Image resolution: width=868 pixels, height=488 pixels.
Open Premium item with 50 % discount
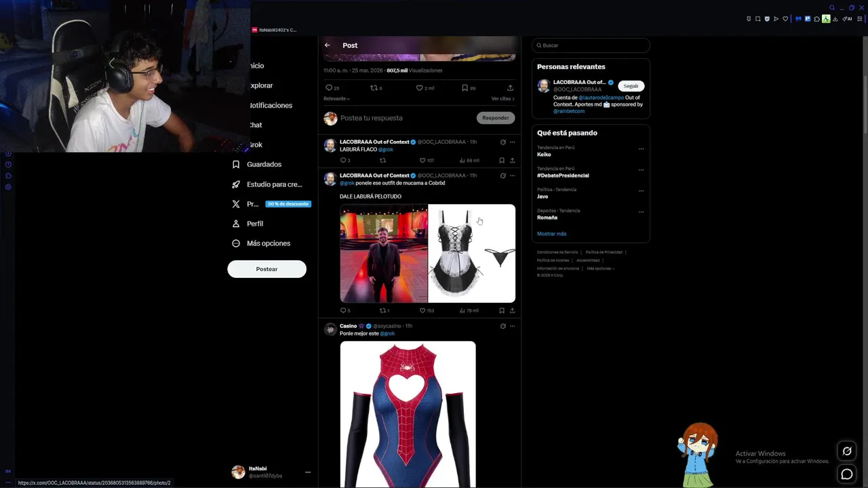click(x=270, y=204)
